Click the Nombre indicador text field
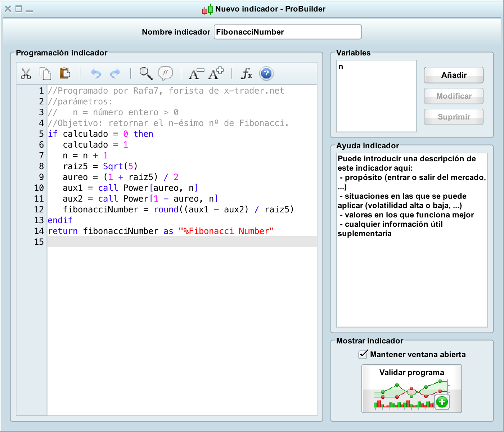504x432 pixels. 287,32
